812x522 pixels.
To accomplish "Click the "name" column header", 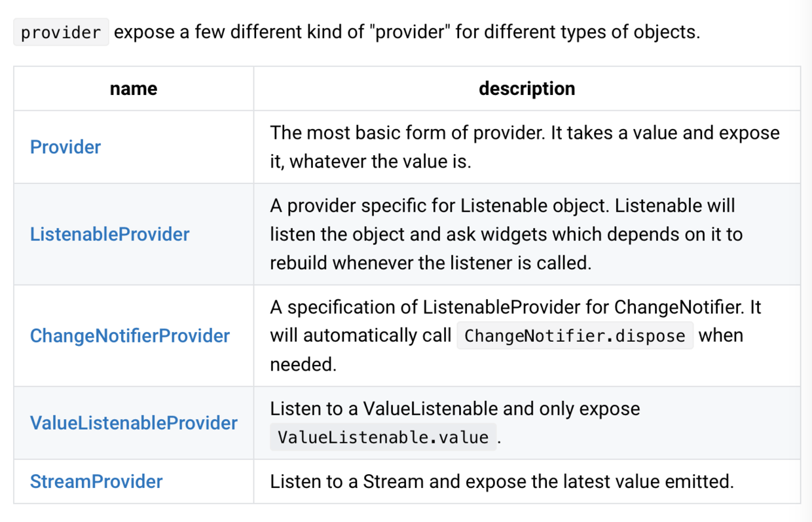I will [134, 88].
